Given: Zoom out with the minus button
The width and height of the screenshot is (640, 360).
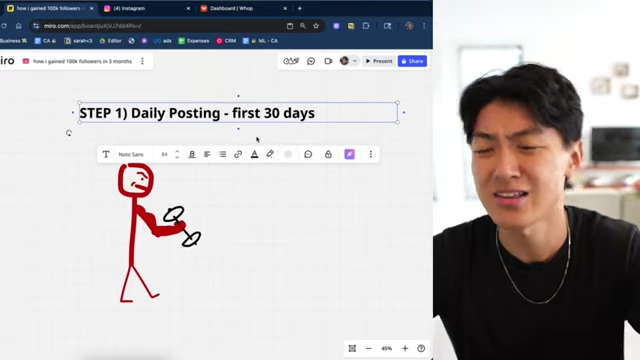Looking at the screenshot, I should pos(369,349).
